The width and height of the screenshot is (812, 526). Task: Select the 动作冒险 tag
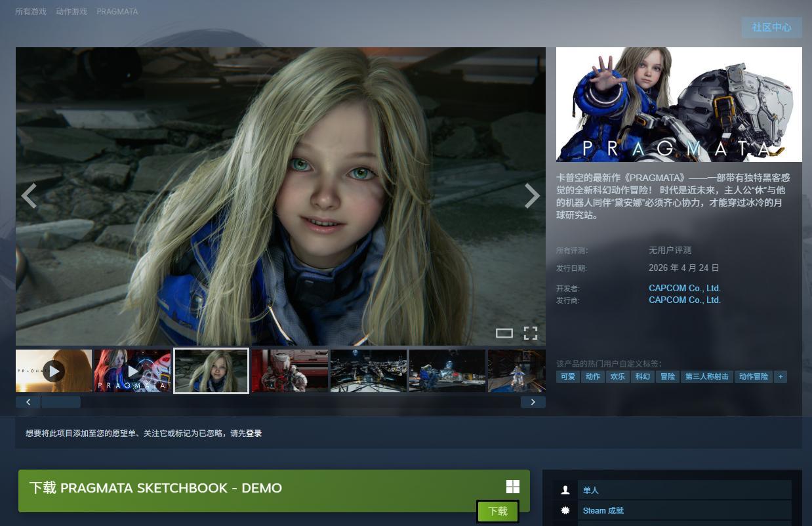click(753, 376)
